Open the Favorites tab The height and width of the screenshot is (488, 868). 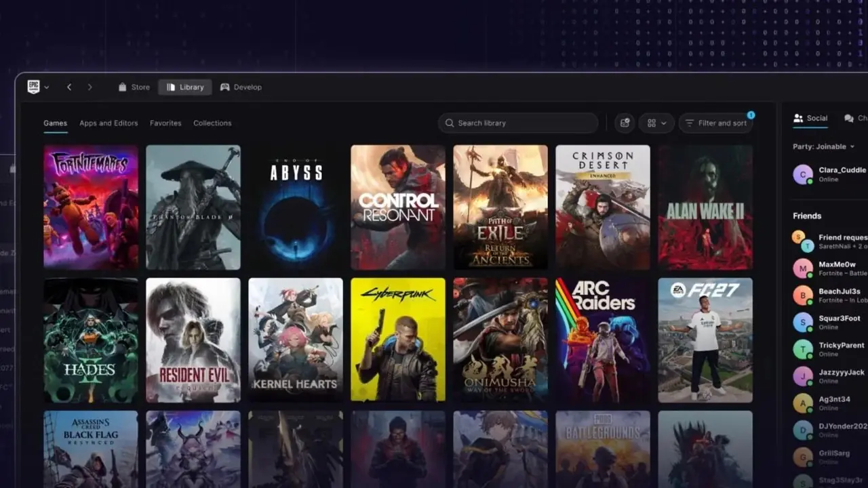165,123
